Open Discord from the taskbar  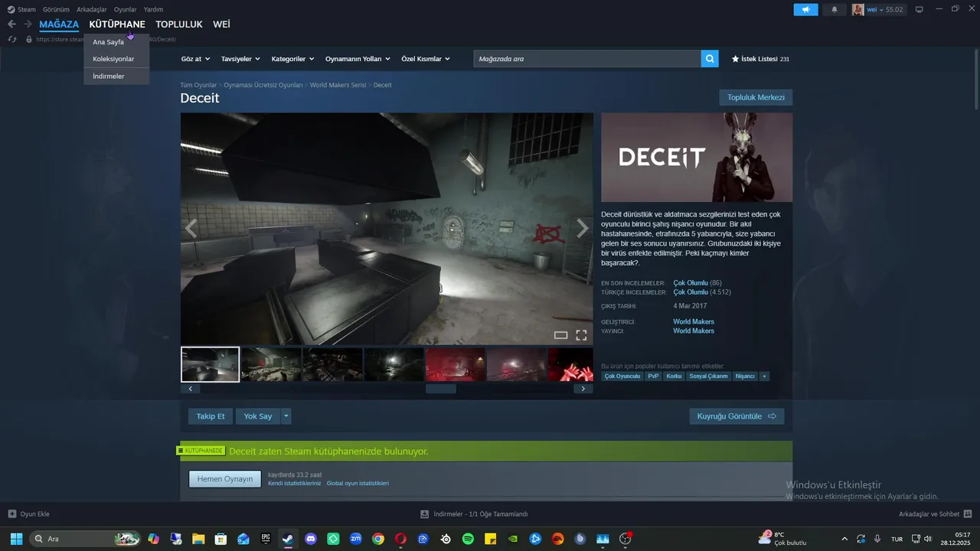[x=311, y=539]
